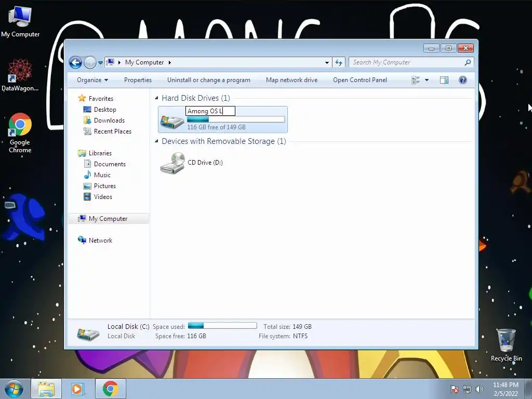Open Pictures library
This screenshot has height=399, width=532.
pos(104,186)
